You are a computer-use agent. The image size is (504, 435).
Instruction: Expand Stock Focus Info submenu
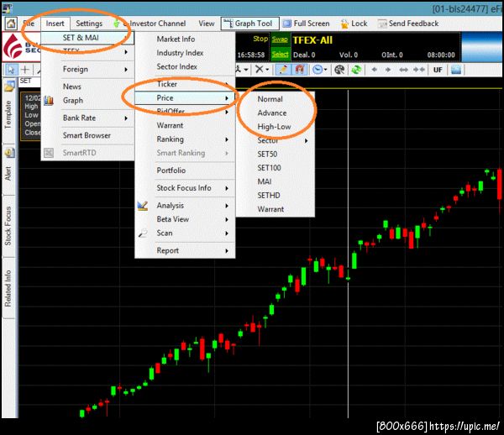pos(185,188)
